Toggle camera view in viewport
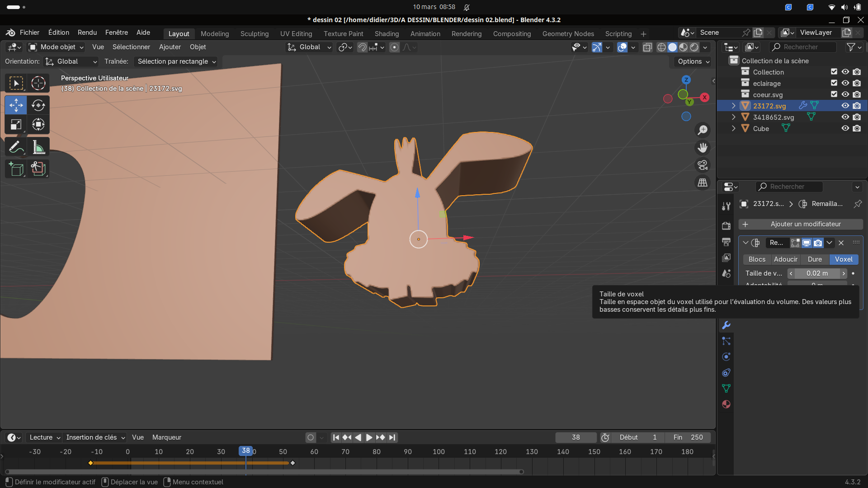This screenshot has width=868, height=488. point(703,165)
